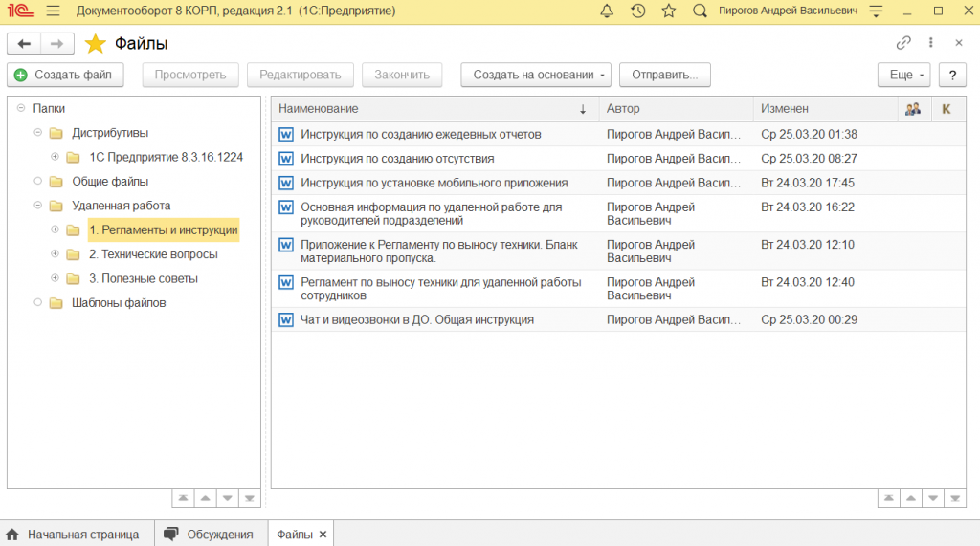
Task: Open the Еще dropdown menu
Action: point(903,75)
